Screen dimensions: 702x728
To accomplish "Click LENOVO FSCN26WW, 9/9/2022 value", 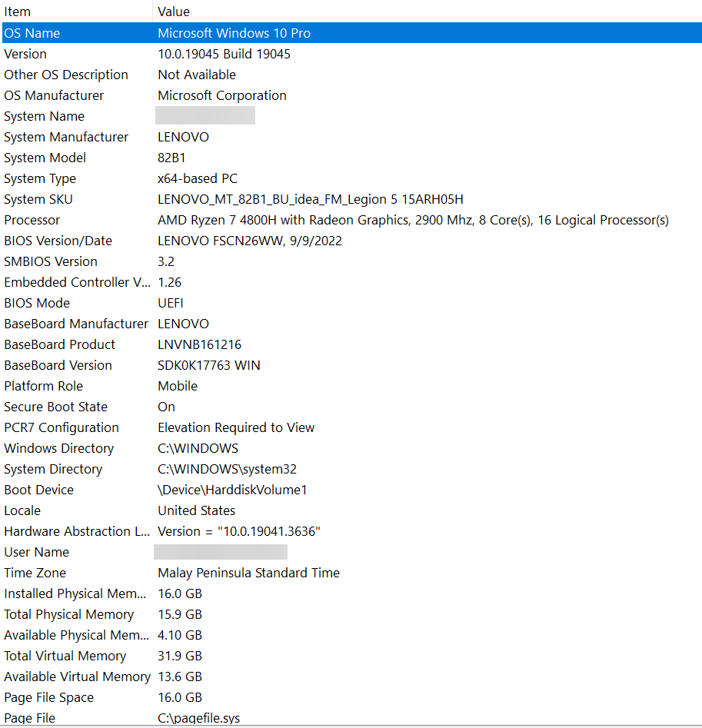I will 250,241.
